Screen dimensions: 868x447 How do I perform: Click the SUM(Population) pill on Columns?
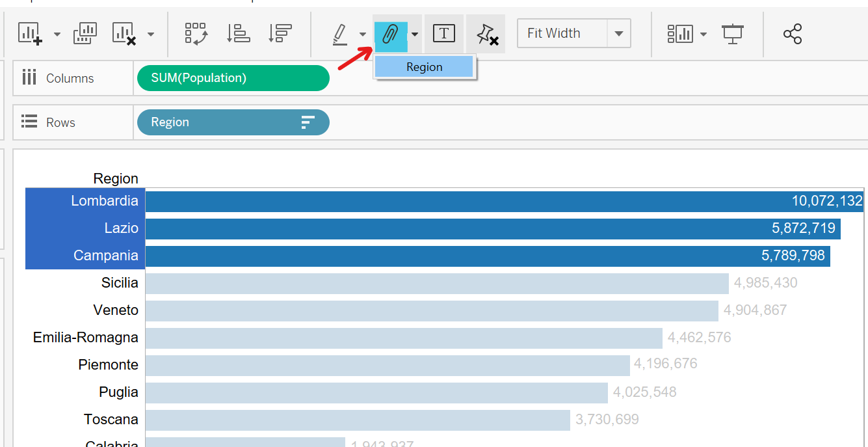tap(233, 77)
